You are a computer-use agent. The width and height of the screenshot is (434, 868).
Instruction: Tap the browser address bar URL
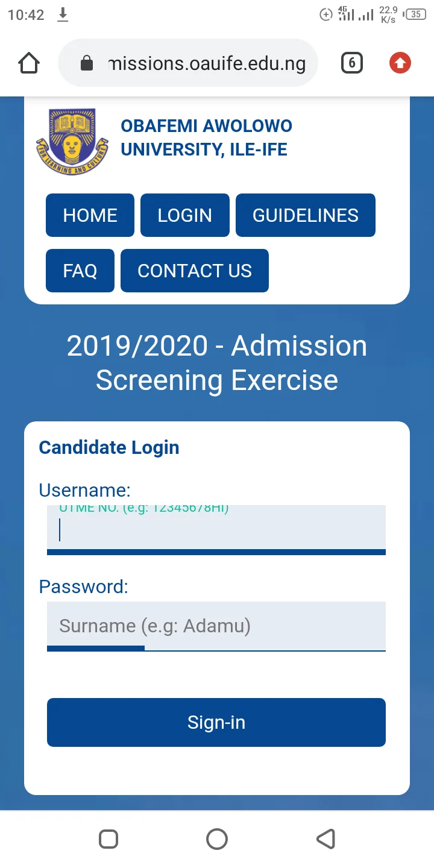(x=206, y=63)
